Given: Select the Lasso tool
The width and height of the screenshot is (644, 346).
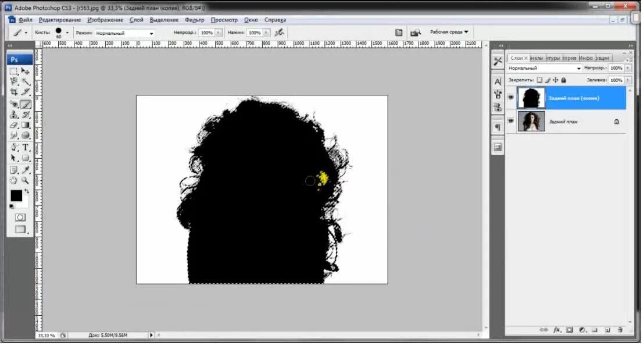Looking at the screenshot, I should pyautogui.click(x=13, y=81).
